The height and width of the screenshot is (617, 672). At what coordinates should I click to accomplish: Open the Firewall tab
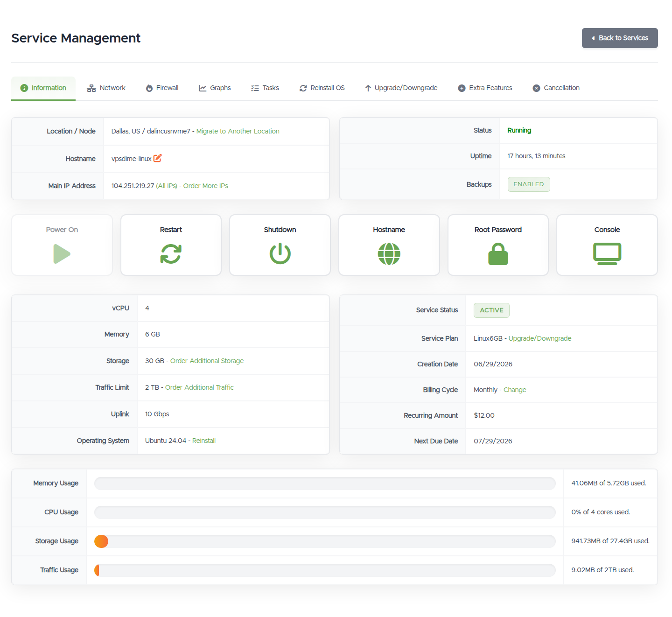[162, 88]
